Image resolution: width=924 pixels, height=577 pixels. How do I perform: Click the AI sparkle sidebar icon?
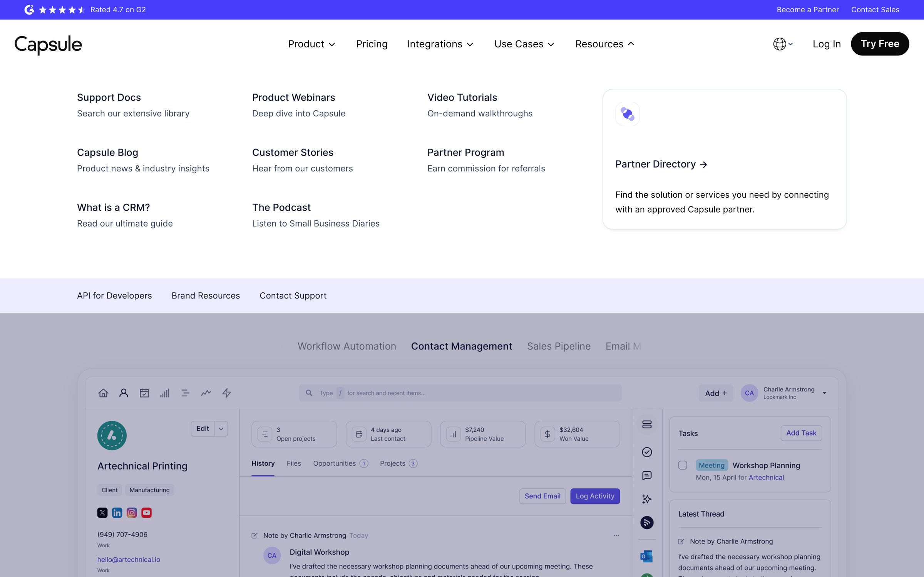(x=647, y=499)
